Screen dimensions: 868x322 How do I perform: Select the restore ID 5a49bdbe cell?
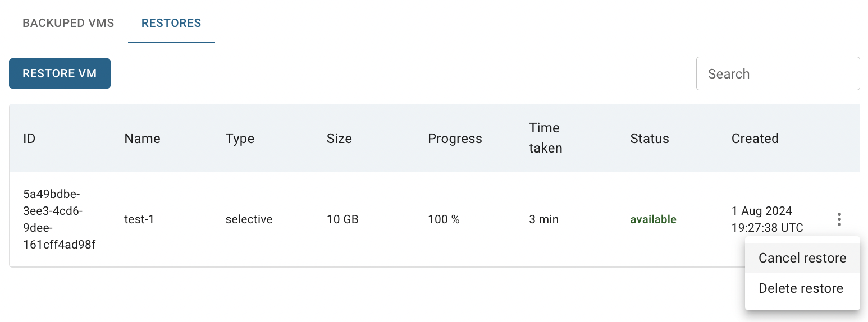60,219
